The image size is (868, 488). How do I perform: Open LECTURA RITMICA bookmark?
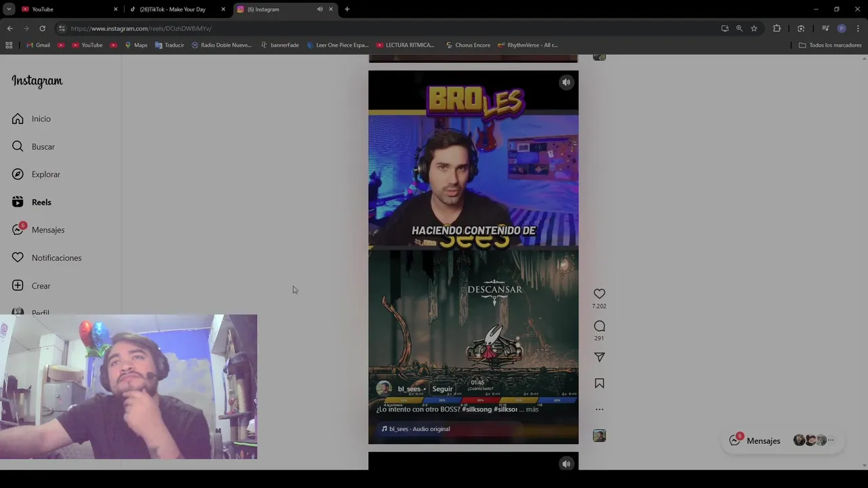(x=405, y=45)
